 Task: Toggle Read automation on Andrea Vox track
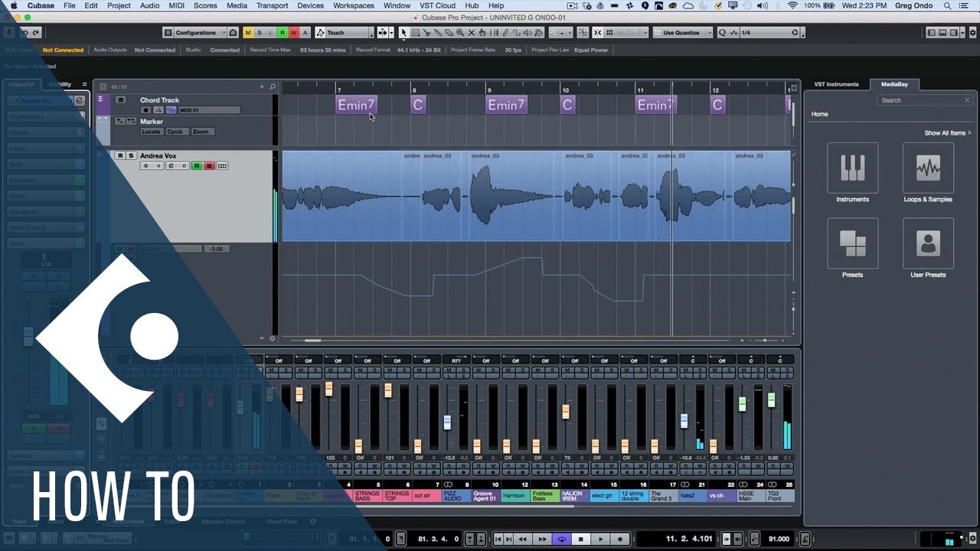coord(197,166)
